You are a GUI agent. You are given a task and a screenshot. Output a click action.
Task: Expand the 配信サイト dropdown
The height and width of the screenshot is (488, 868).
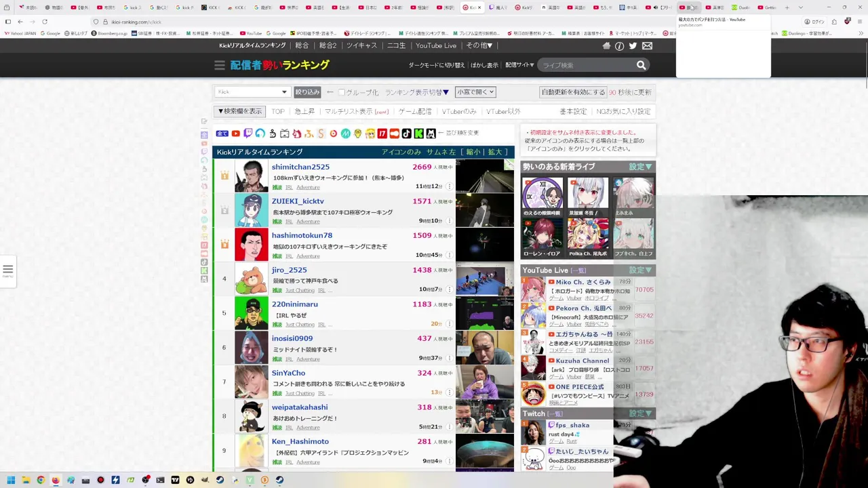pyautogui.click(x=519, y=65)
